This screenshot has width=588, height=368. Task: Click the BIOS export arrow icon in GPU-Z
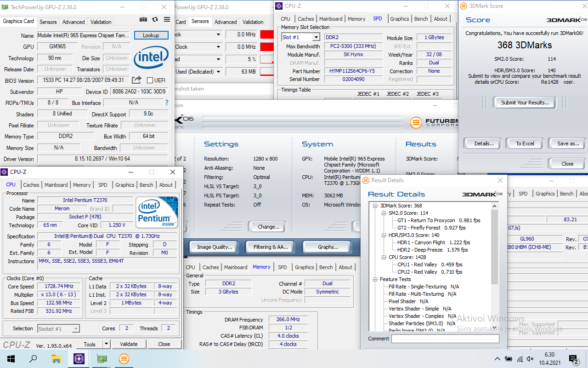[136, 80]
